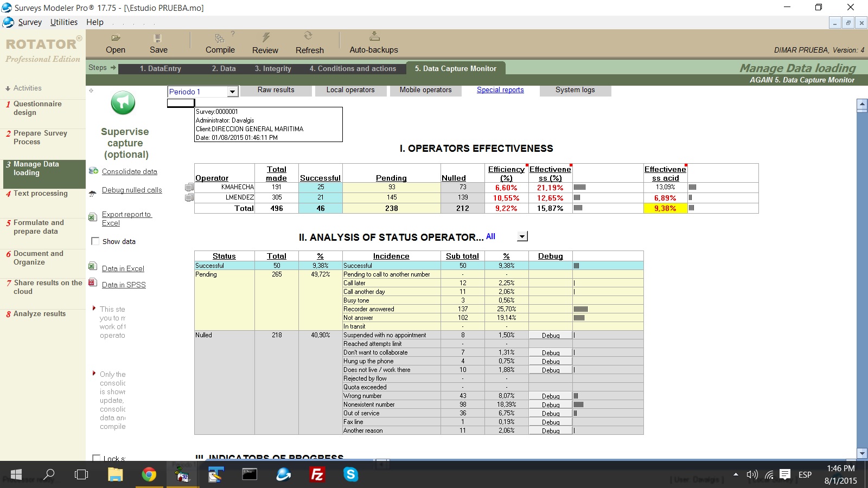Screen dimensions: 868x488
Task: Save the survey using the Save icon
Action: tap(158, 38)
